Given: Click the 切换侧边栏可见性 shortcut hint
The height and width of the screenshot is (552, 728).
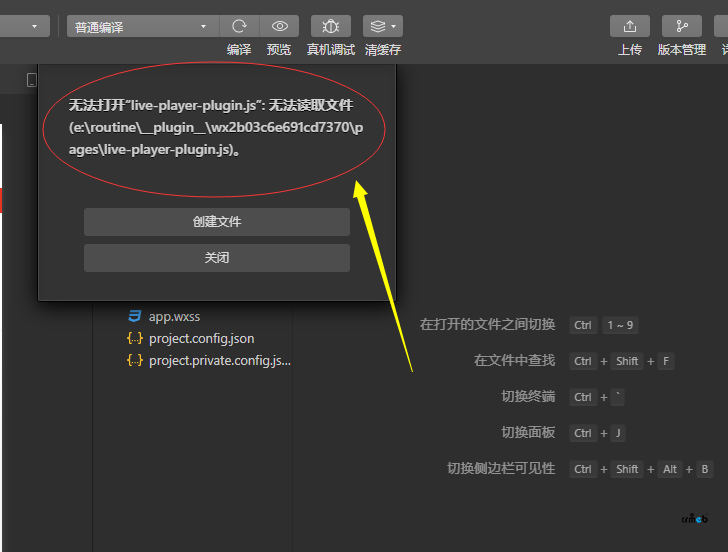Looking at the screenshot, I should 501,468.
